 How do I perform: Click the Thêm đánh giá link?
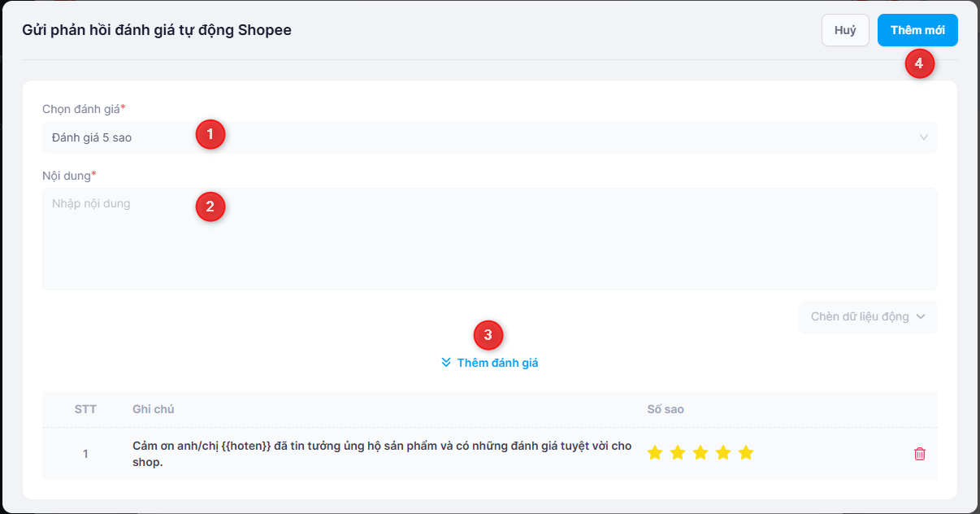497,363
